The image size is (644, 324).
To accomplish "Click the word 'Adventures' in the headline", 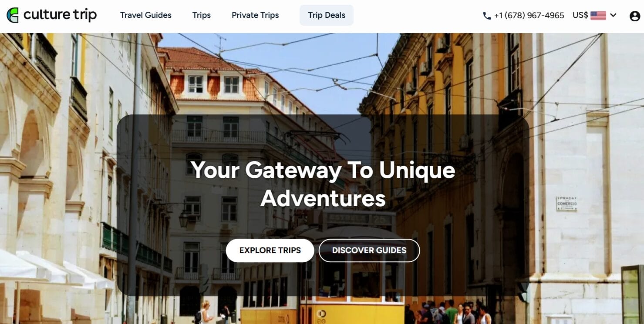I will 323,198.
